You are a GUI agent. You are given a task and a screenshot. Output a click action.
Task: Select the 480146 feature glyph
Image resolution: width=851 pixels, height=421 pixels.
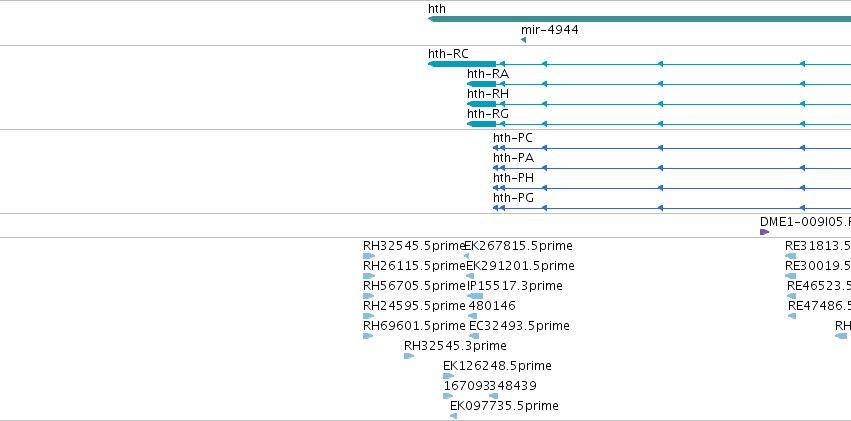click(473, 316)
